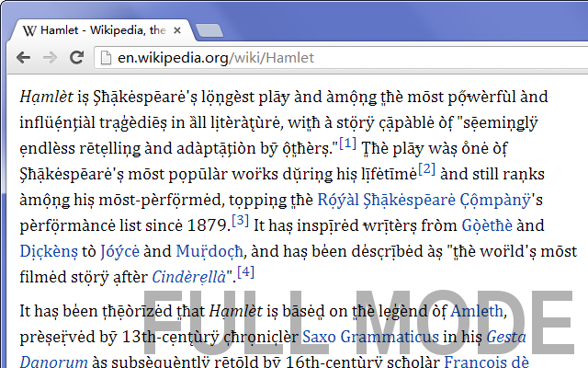This screenshot has height=368, width=588.
Task: Close the Hamlet Wikipedia tab
Action: 177,30
